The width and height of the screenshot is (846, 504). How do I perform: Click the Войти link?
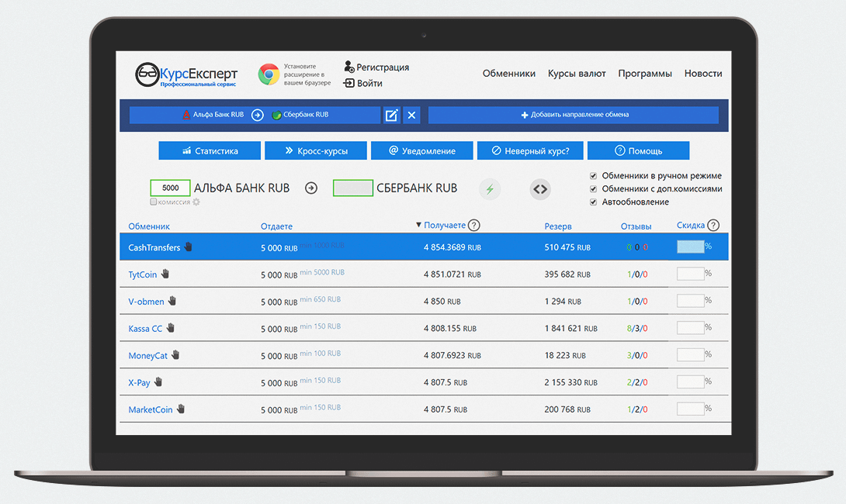tap(369, 83)
